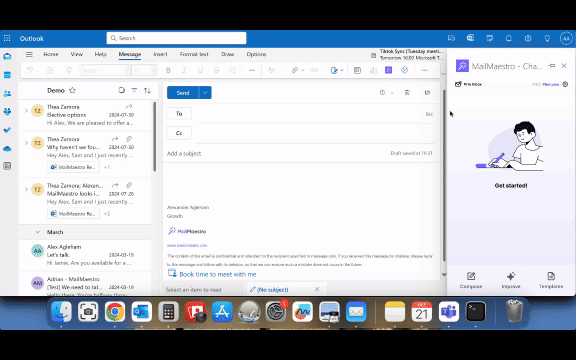
Task: Expand Thea Zamora Elective options conversation
Action: click(x=26, y=111)
